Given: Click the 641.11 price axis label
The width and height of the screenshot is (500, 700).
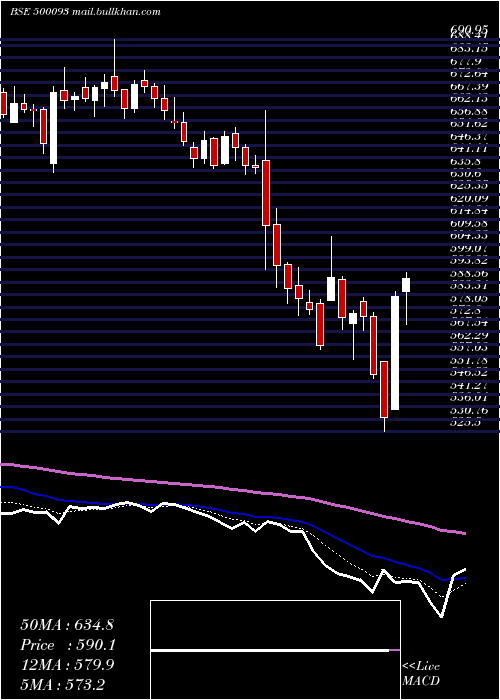Looking at the screenshot, I should point(468,148).
